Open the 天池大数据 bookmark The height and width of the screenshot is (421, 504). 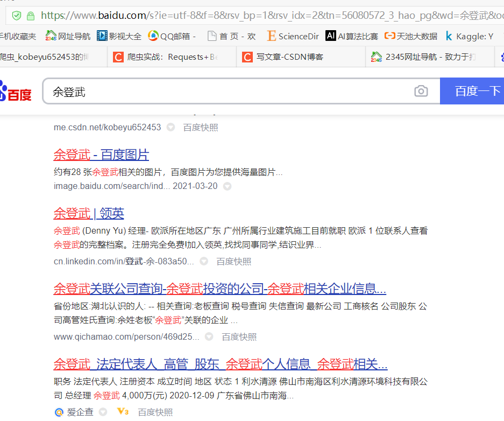[x=411, y=36]
